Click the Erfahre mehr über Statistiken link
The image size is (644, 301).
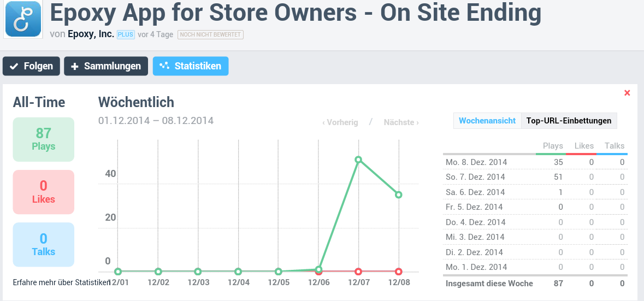click(61, 282)
